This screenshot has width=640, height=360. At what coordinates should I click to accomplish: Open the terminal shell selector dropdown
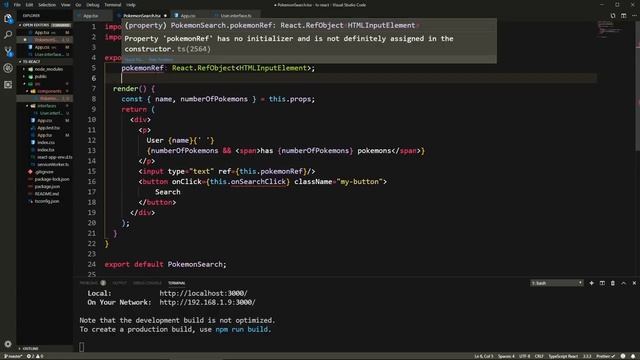[x=557, y=283]
